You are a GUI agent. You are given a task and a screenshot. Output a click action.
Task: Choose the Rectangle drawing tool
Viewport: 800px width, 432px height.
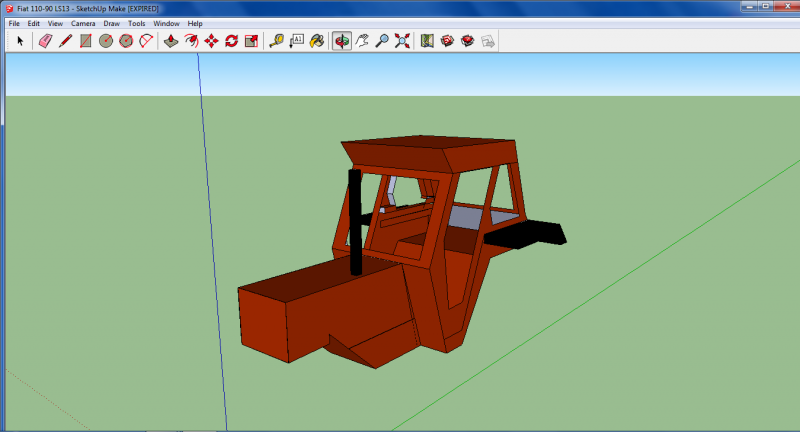[85, 41]
